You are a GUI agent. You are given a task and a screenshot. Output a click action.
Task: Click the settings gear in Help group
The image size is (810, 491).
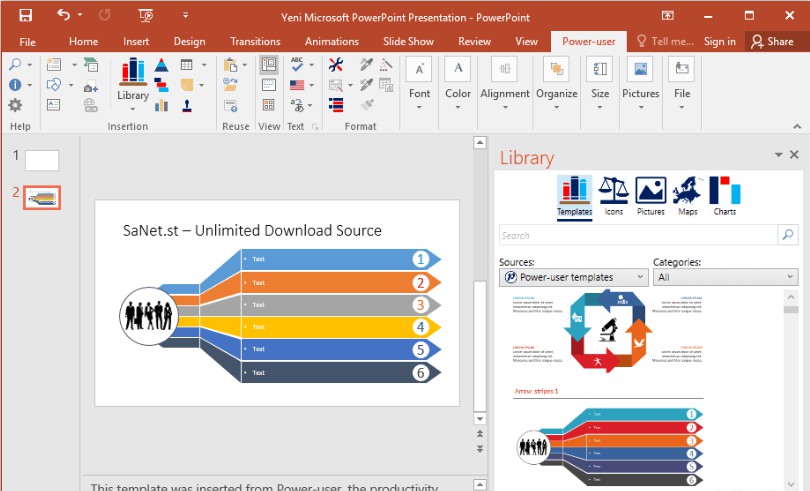(15, 105)
